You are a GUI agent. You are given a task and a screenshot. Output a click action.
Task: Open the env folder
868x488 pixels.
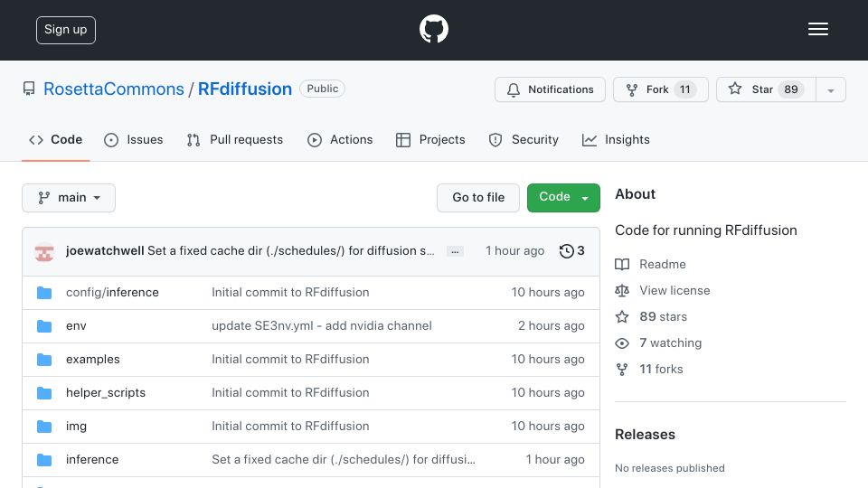coord(76,326)
